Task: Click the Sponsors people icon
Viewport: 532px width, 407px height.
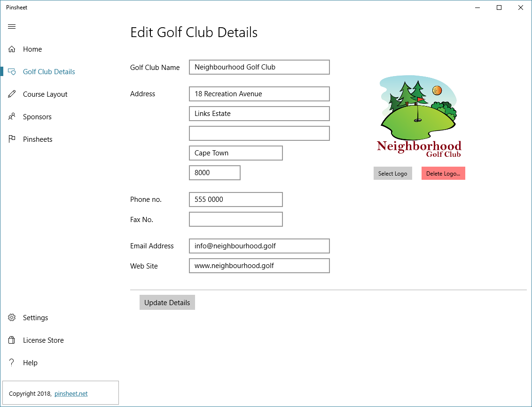Action: point(12,116)
